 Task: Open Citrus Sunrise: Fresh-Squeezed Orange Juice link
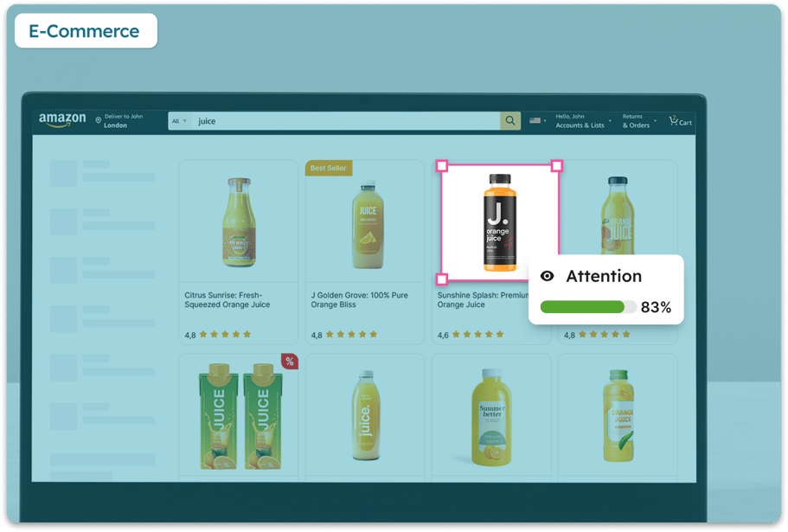tap(227, 299)
